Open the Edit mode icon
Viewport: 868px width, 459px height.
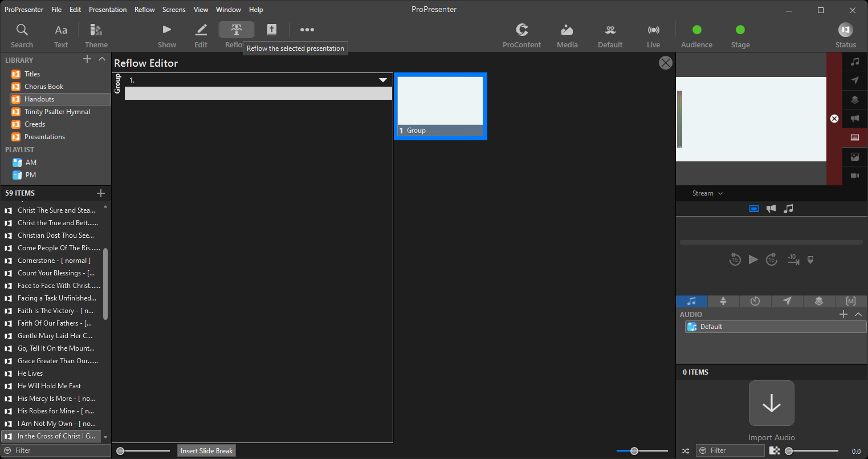click(x=201, y=36)
